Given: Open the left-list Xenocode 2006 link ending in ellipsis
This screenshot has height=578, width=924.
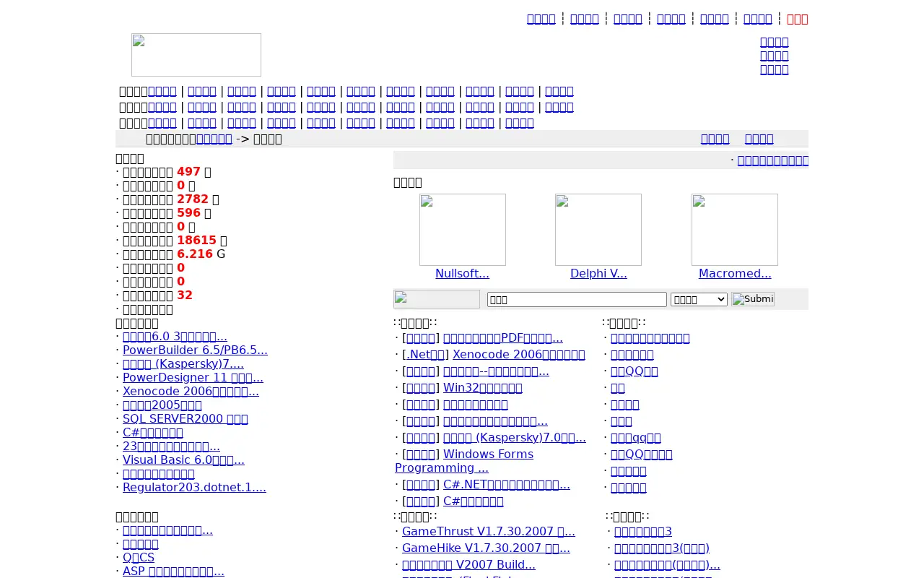Looking at the screenshot, I should coord(191,391).
